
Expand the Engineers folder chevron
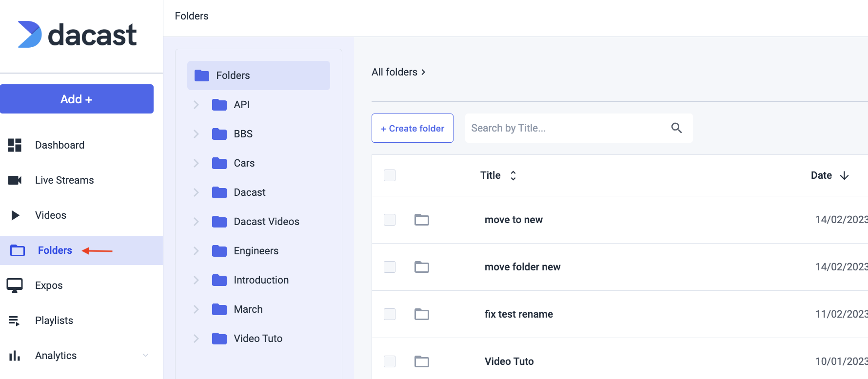pos(196,251)
